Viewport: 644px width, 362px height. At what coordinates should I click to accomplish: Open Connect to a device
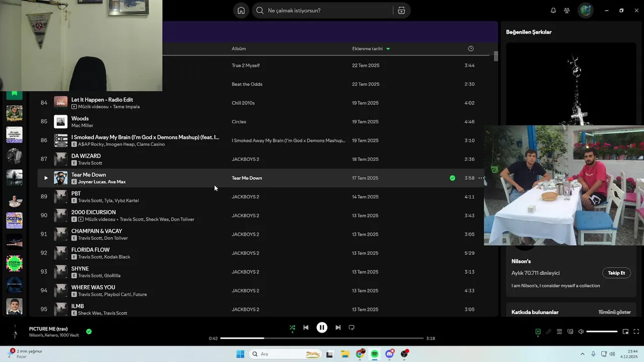[570, 332]
